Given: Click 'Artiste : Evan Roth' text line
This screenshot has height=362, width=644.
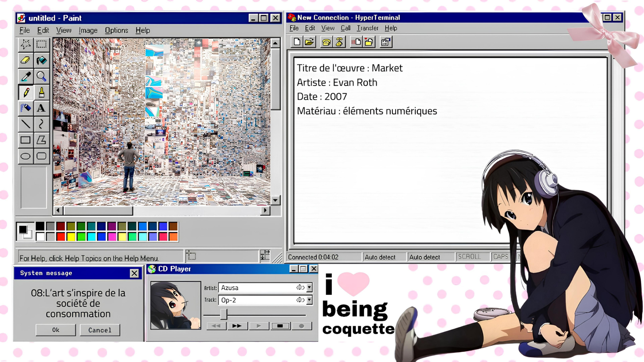Looking at the screenshot, I should click(x=337, y=82).
